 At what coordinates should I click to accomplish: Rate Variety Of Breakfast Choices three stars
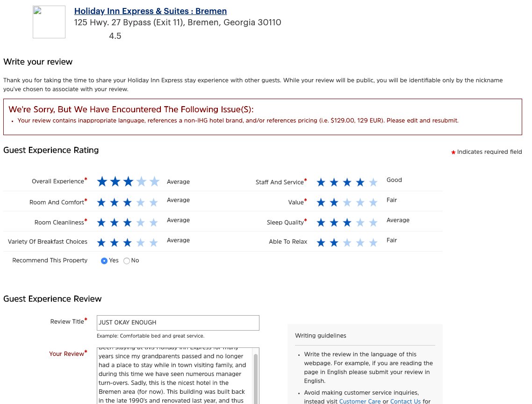127,243
